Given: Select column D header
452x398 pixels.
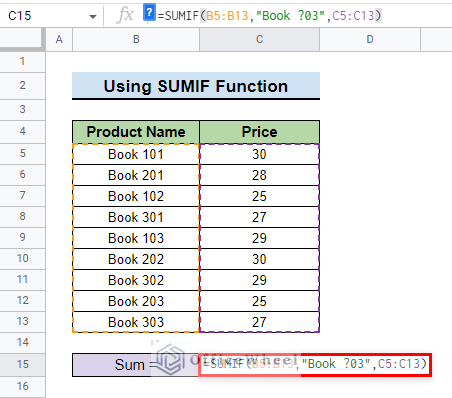Looking at the screenshot, I should point(370,39).
